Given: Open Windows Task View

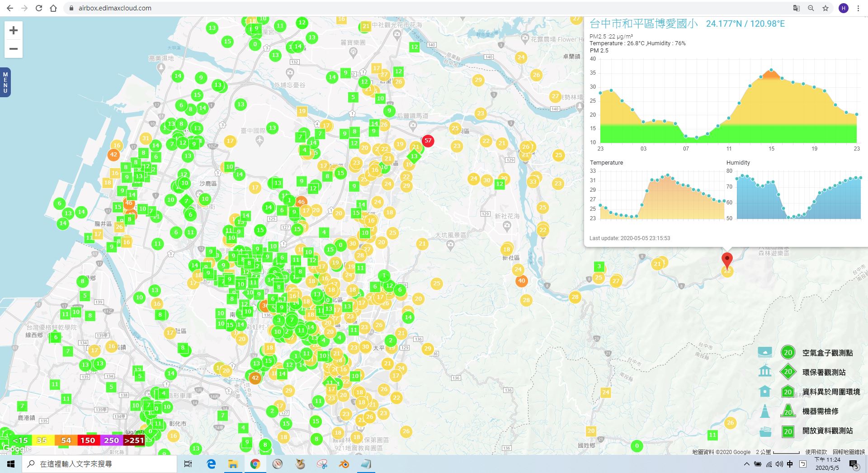Looking at the screenshot, I should pos(188,464).
